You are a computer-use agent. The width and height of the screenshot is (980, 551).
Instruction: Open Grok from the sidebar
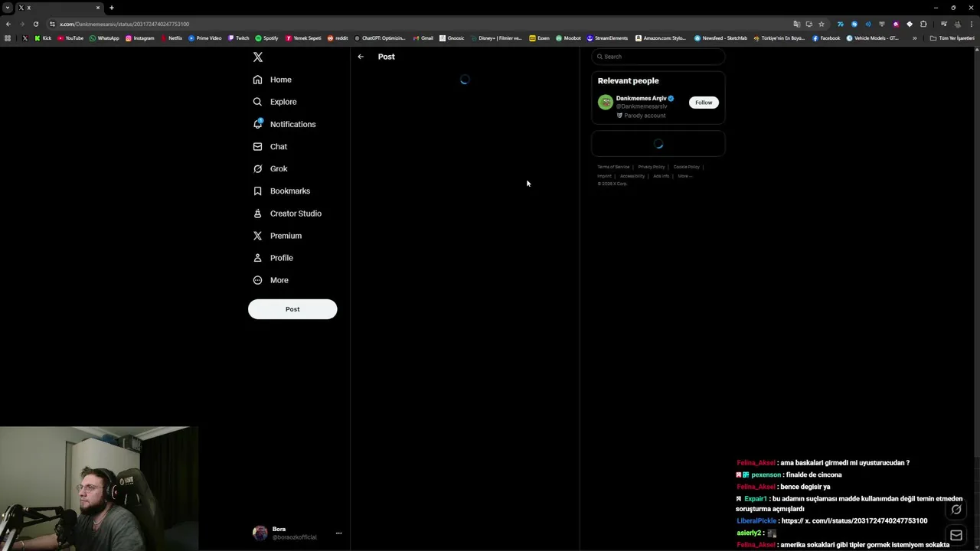[270, 168]
